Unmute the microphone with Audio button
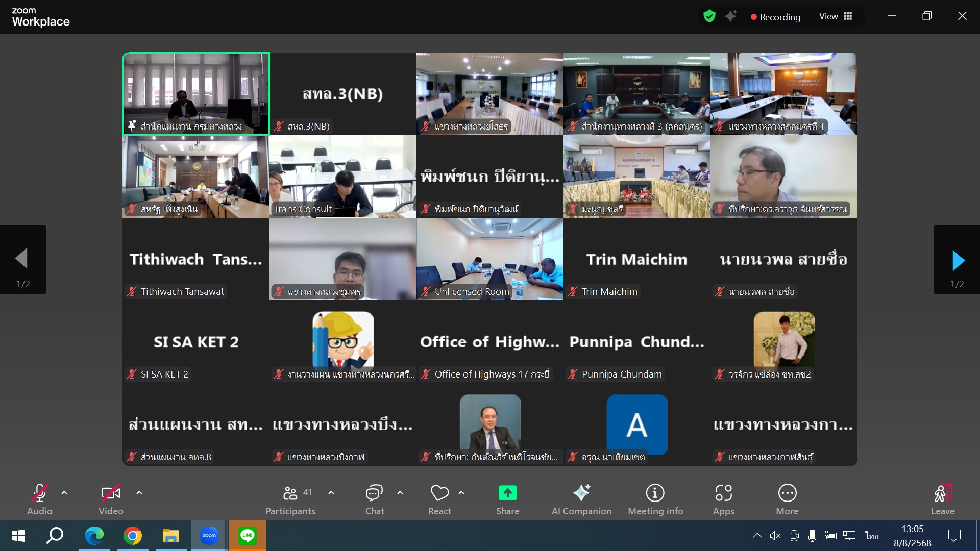This screenshot has width=980, height=551. coord(40,499)
